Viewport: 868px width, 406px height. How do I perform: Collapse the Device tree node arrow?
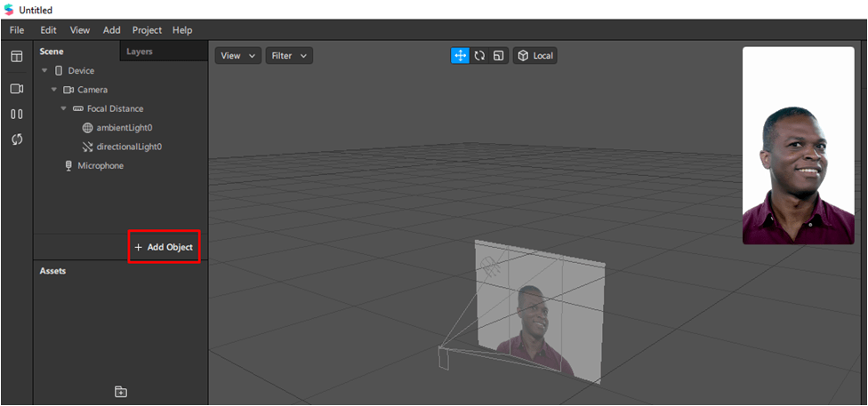pyautogui.click(x=44, y=70)
